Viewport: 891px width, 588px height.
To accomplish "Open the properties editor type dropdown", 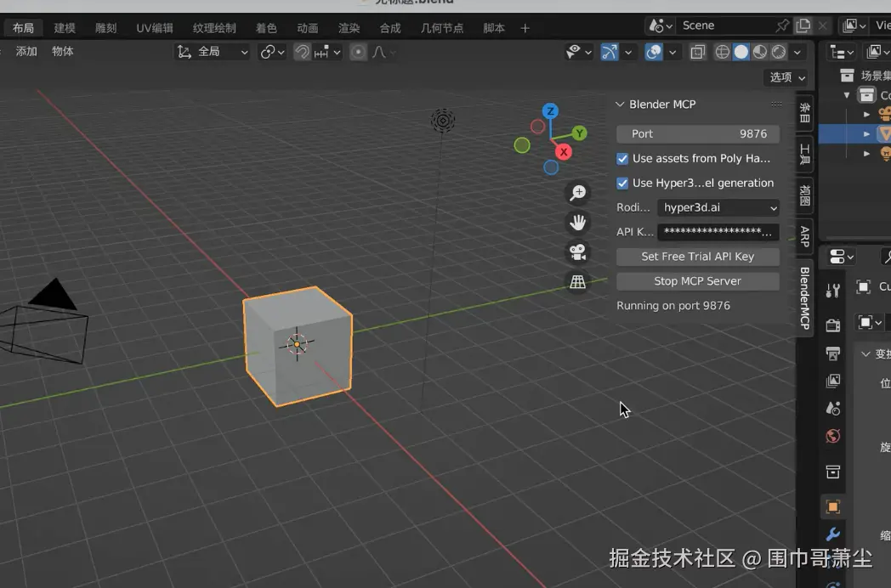I will (841, 257).
